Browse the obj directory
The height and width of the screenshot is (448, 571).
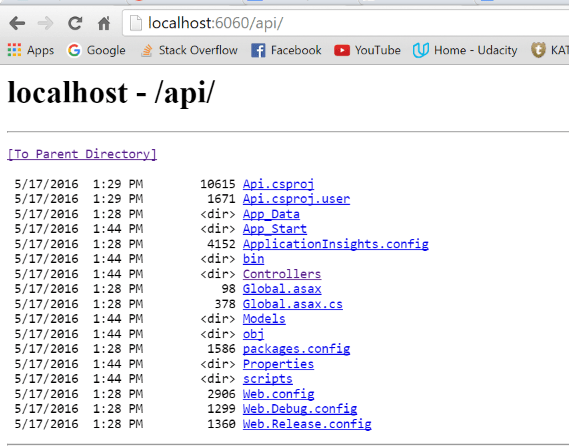point(253,334)
